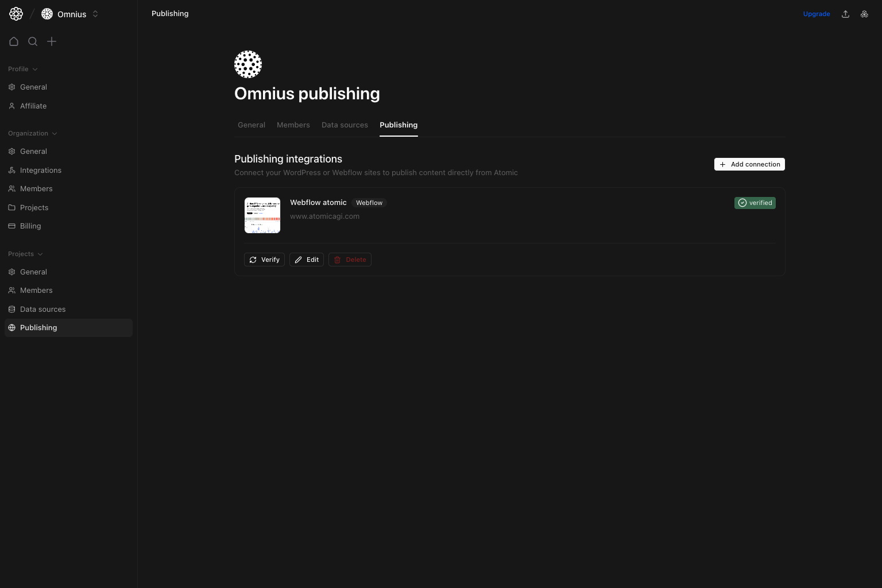
Task: Collapse the Organization section
Action: pyautogui.click(x=54, y=133)
